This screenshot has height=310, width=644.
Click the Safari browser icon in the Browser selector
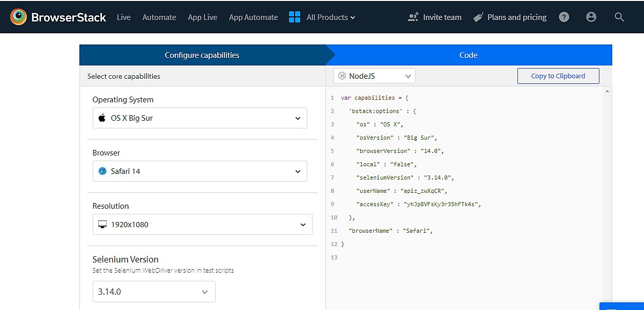tap(102, 171)
